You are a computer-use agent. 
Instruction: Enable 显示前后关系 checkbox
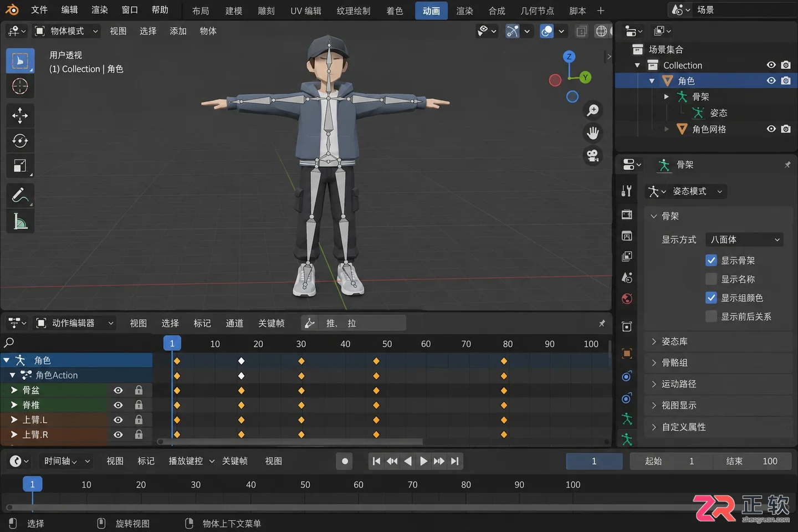coord(711,316)
